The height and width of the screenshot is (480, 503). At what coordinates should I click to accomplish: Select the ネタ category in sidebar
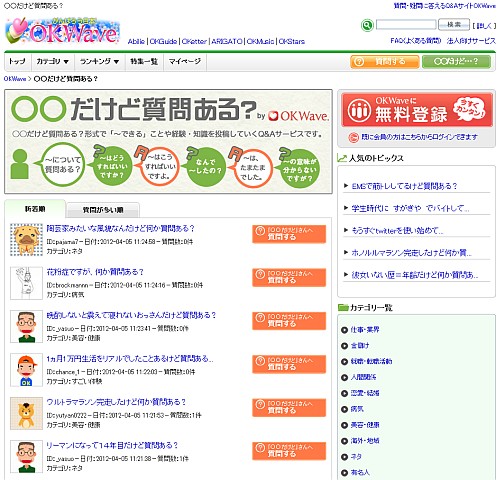click(356, 457)
